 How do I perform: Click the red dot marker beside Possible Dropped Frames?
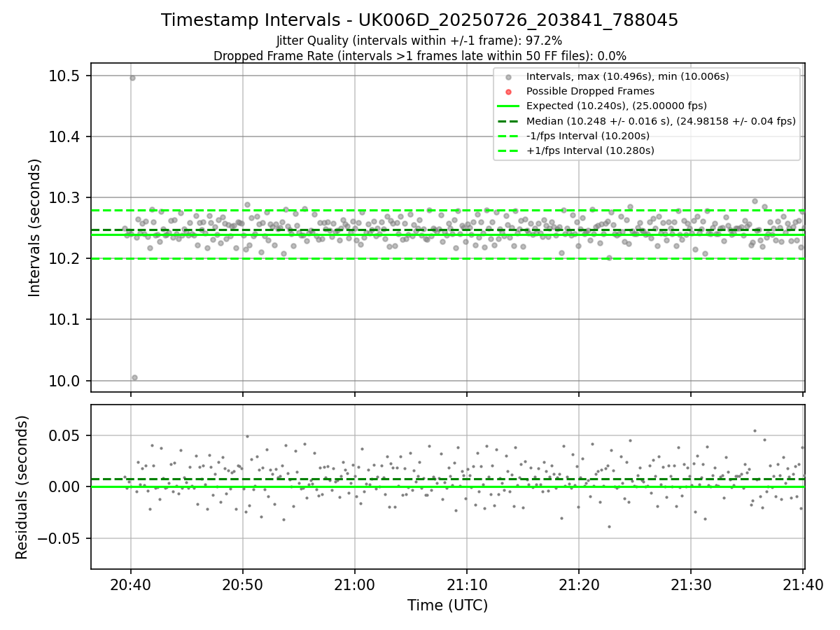point(508,92)
